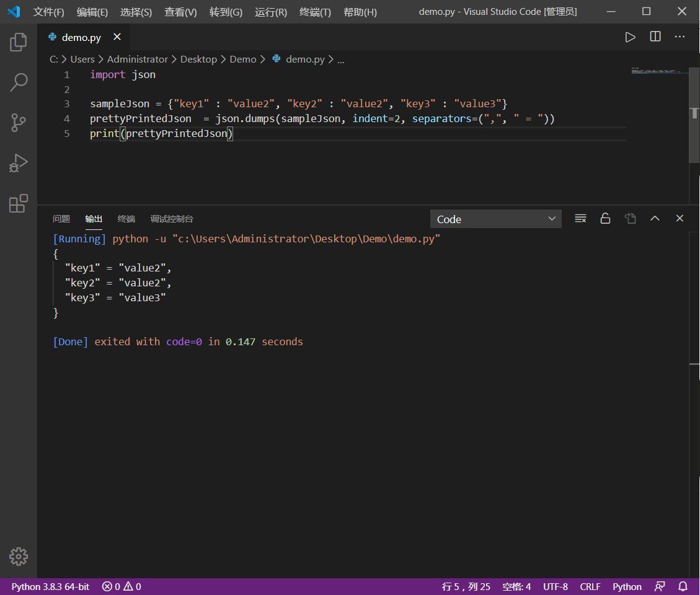Image resolution: width=700 pixels, height=595 pixels.
Task: Open the Search sidebar icon
Action: [18, 82]
